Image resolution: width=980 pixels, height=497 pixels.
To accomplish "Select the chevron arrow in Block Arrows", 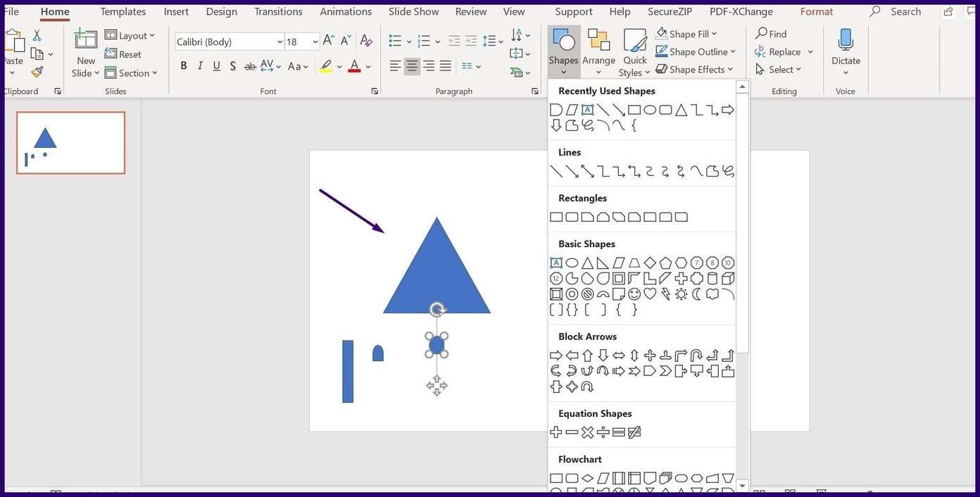I will (x=665, y=371).
